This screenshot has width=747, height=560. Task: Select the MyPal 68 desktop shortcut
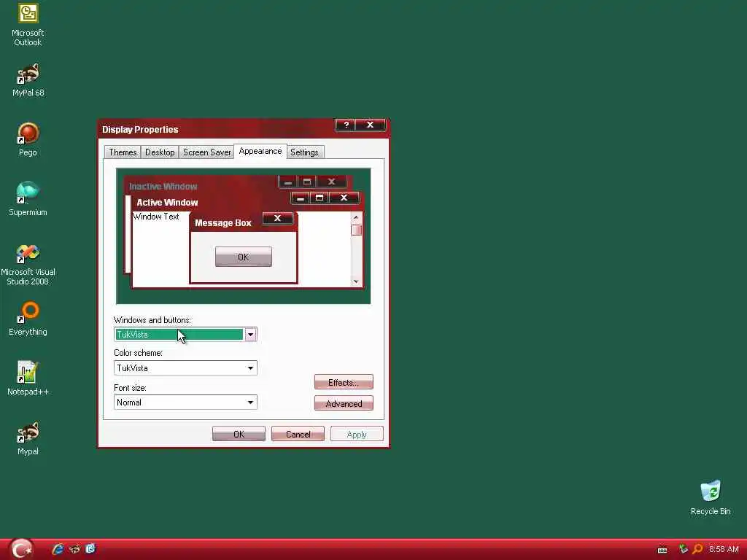(x=28, y=80)
